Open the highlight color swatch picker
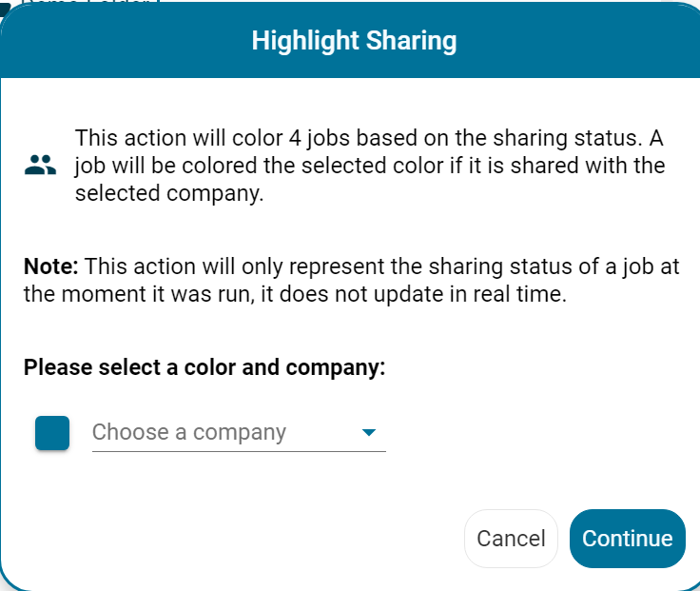700x591 pixels. (x=52, y=433)
